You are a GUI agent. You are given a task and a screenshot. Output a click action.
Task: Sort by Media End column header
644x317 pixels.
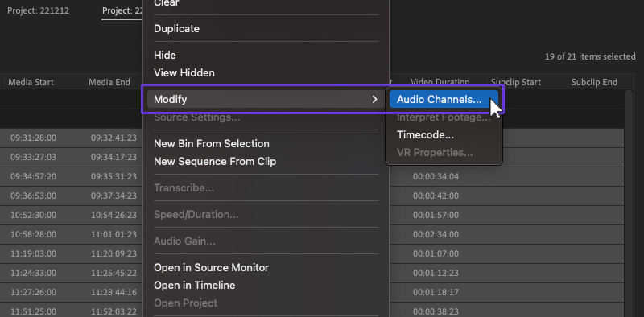(109, 82)
